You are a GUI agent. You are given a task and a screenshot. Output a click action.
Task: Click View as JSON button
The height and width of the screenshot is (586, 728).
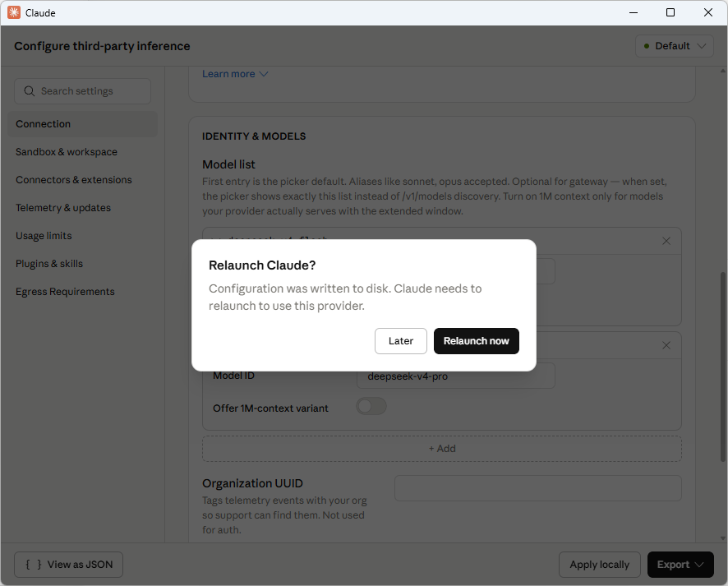pos(69,565)
